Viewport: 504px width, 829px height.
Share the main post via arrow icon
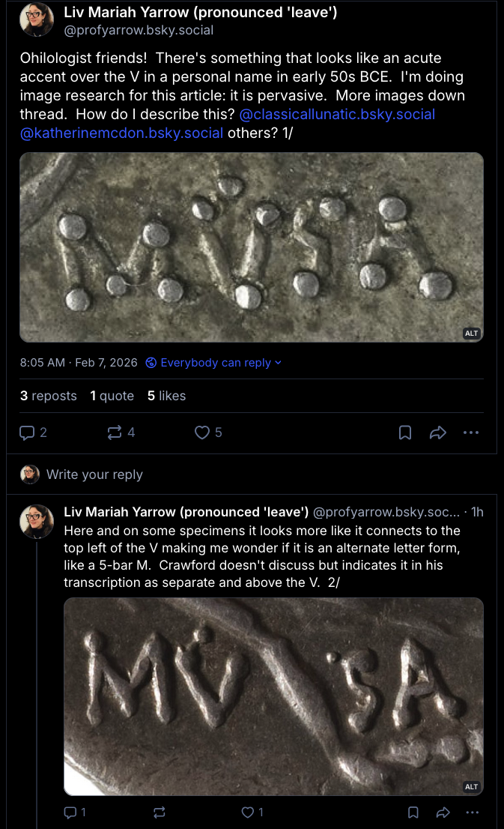(x=438, y=432)
